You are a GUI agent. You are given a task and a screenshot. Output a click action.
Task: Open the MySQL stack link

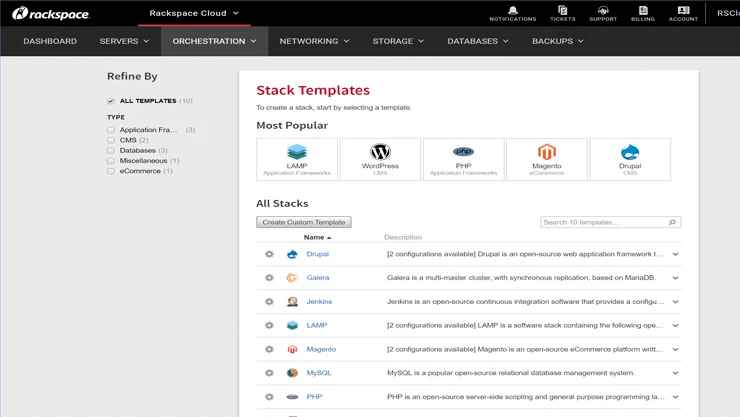tap(319, 373)
